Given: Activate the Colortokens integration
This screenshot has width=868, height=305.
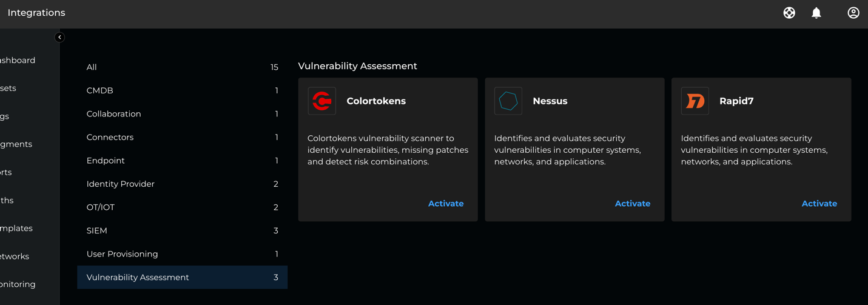Looking at the screenshot, I should coord(445,204).
